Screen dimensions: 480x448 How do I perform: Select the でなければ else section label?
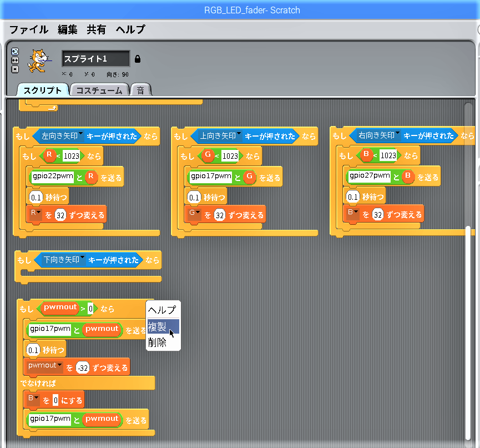click(38, 383)
